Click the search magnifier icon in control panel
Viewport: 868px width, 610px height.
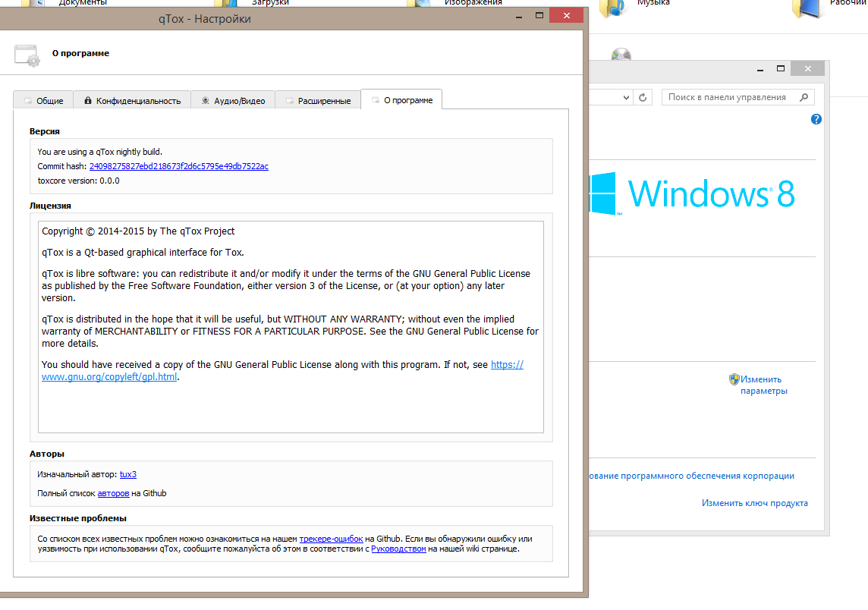coord(804,97)
